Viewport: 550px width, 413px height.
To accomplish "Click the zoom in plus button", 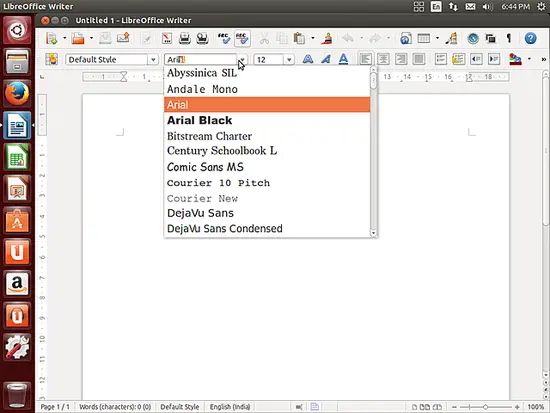I will [517, 407].
